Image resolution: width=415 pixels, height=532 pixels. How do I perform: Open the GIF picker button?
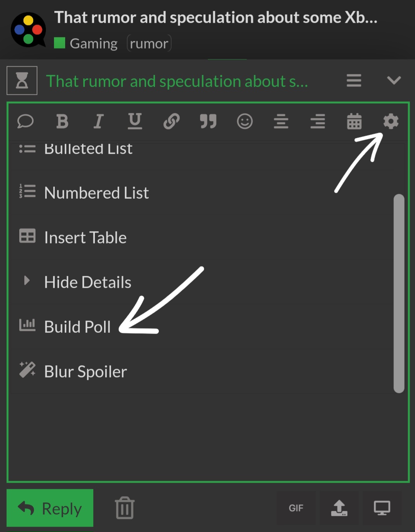point(296,508)
